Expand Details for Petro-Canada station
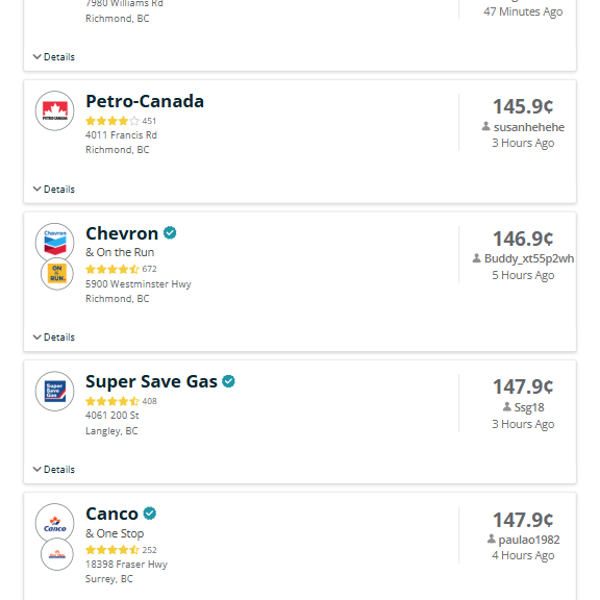Screen dimensions: 600x600 (x=54, y=189)
